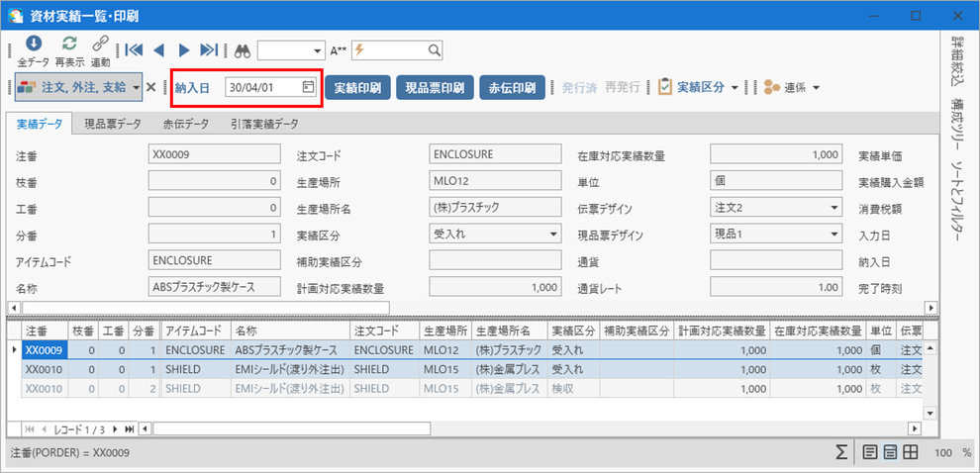
Task: Click the 連係 icon
Action: (x=772, y=87)
